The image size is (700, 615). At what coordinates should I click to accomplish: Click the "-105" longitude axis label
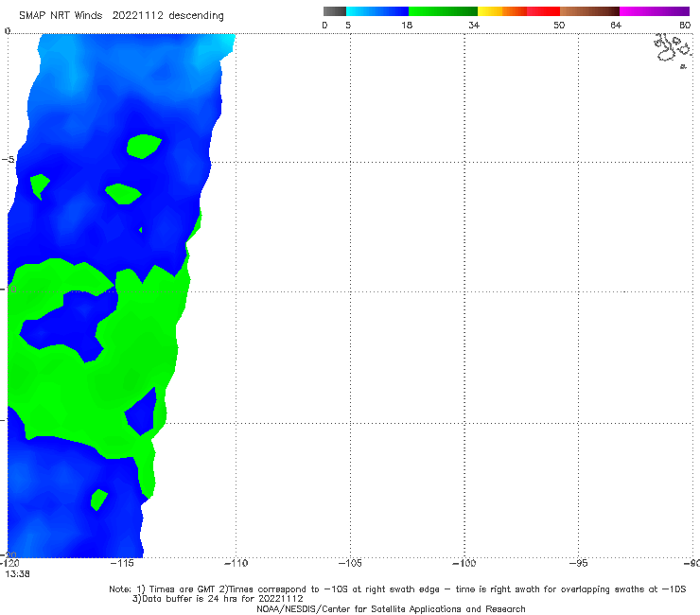[x=350, y=564]
